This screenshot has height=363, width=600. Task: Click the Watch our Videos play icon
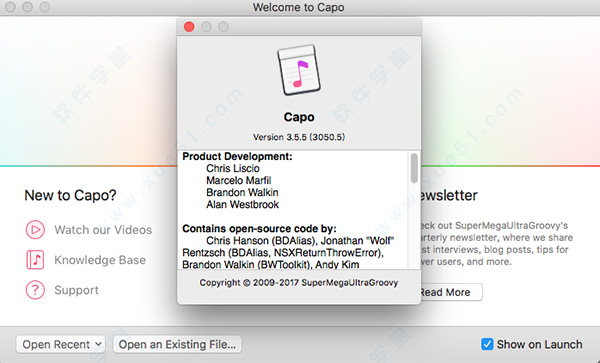[x=35, y=230]
